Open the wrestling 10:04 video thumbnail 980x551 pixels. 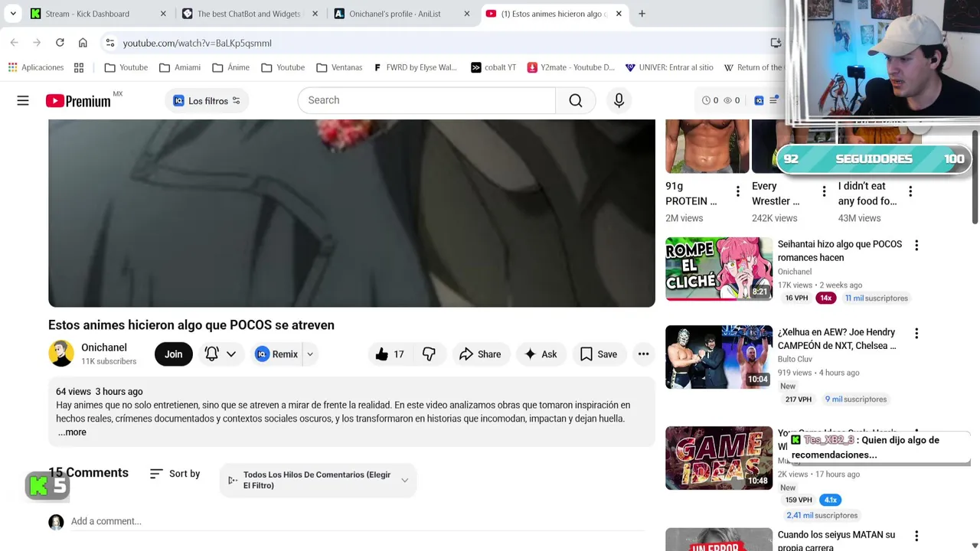719,357
